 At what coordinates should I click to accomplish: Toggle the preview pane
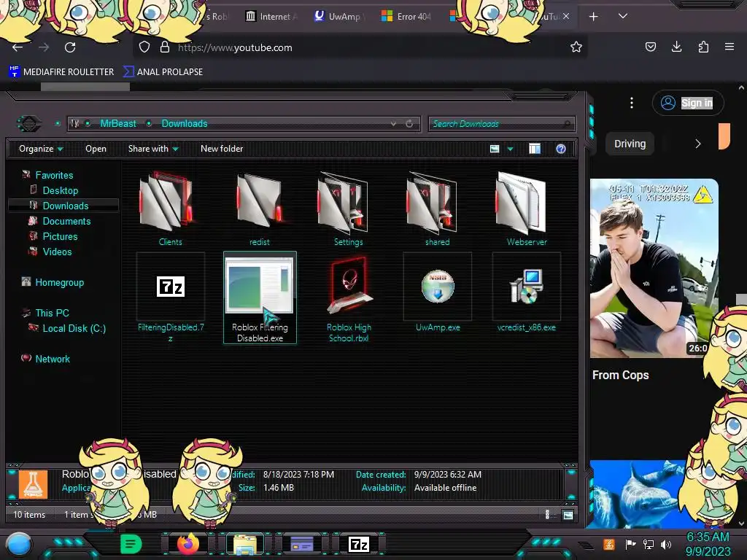click(x=535, y=149)
